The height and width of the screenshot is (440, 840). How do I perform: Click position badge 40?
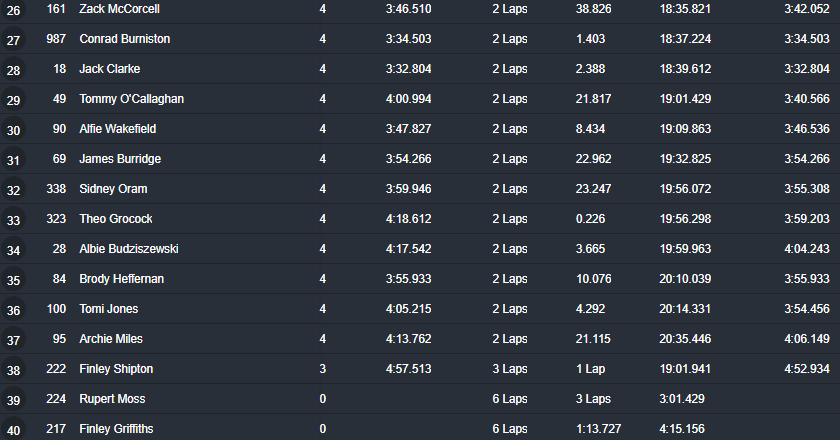point(13,430)
